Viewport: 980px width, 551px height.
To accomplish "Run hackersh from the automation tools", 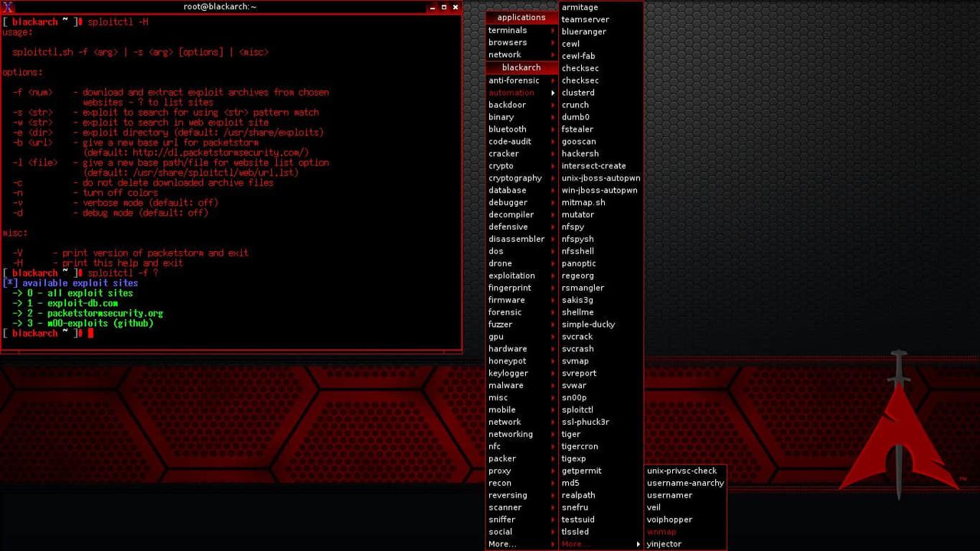I will pos(580,153).
